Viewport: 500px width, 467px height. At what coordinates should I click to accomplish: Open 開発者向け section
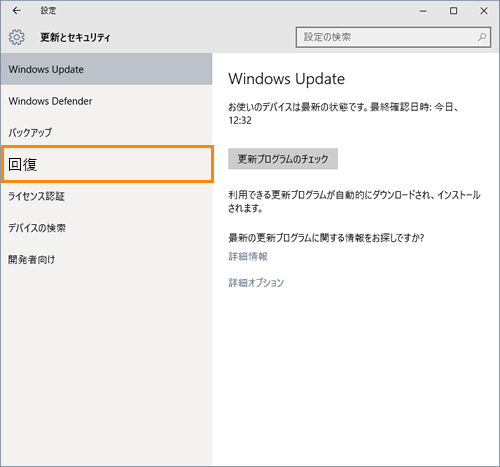point(106,259)
